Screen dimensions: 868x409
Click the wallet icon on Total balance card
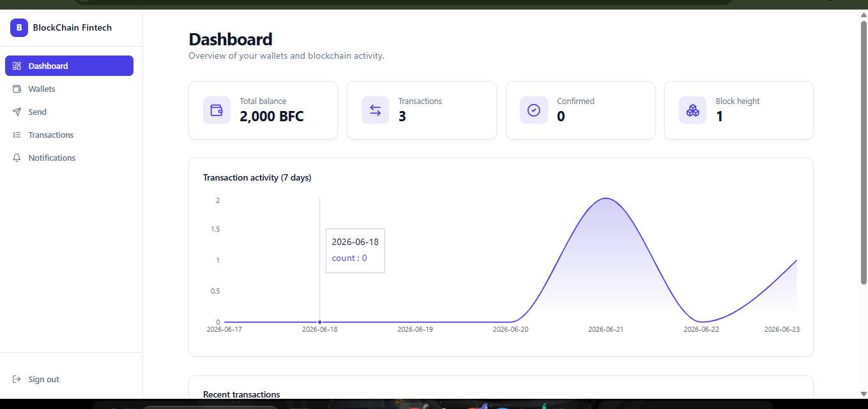[217, 110]
